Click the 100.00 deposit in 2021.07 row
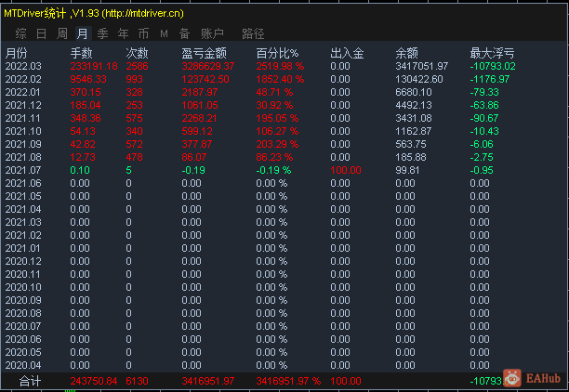Screen dimensions: 569x392 346,170
